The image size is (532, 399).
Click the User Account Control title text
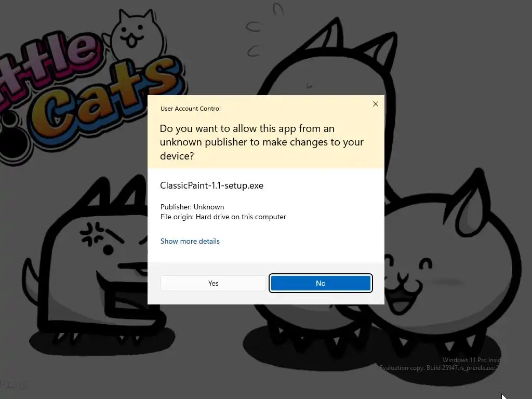(x=190, y=109)
